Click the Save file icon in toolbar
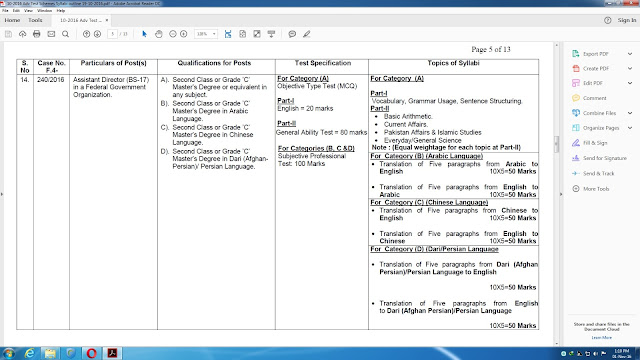Viewport: 640px width, 360px height. pyautogui.click(x=8, y=34)
